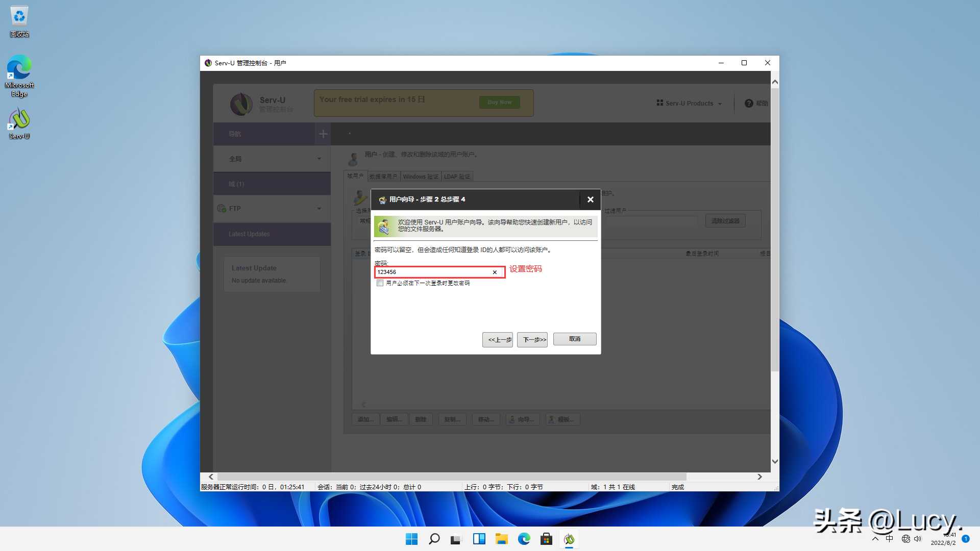Click the scroll left arrow of horizontal scrollbar
The image size is (980, 551).
[x=211, y=477]
